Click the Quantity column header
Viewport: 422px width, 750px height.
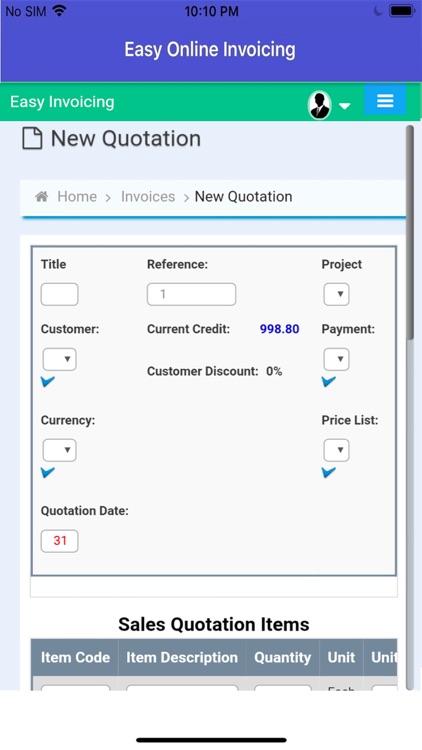(x=283, y=657)
